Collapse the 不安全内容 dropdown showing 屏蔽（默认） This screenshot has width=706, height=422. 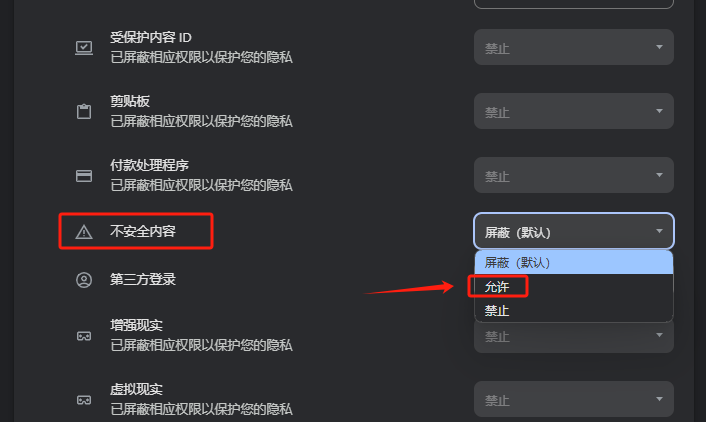tap(574, 231)
